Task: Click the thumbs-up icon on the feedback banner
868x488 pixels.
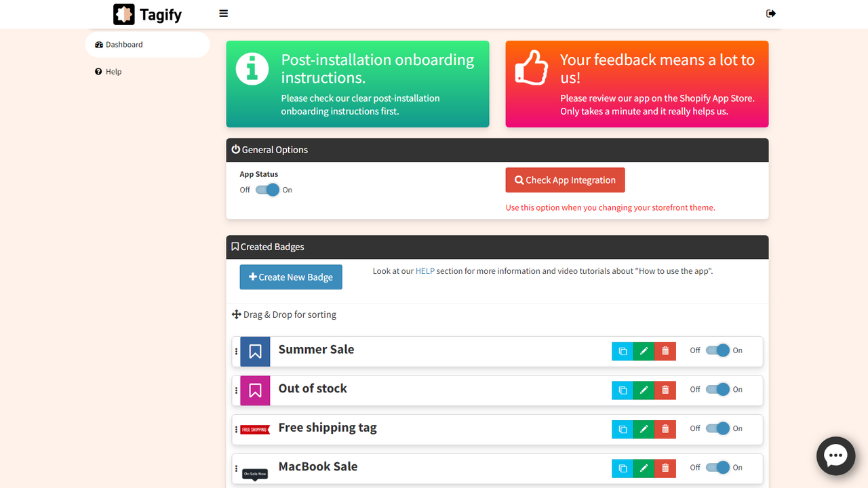Action: (x=532, y=67)
